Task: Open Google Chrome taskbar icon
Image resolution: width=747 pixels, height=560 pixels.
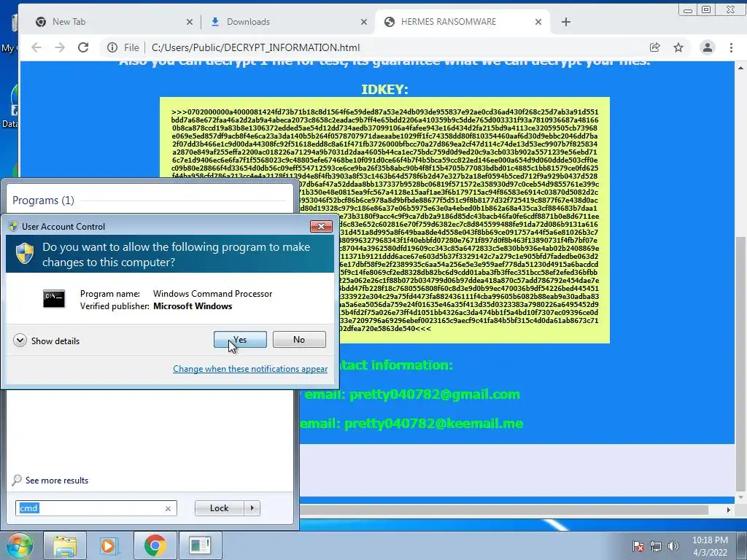Action: [155, 545]
